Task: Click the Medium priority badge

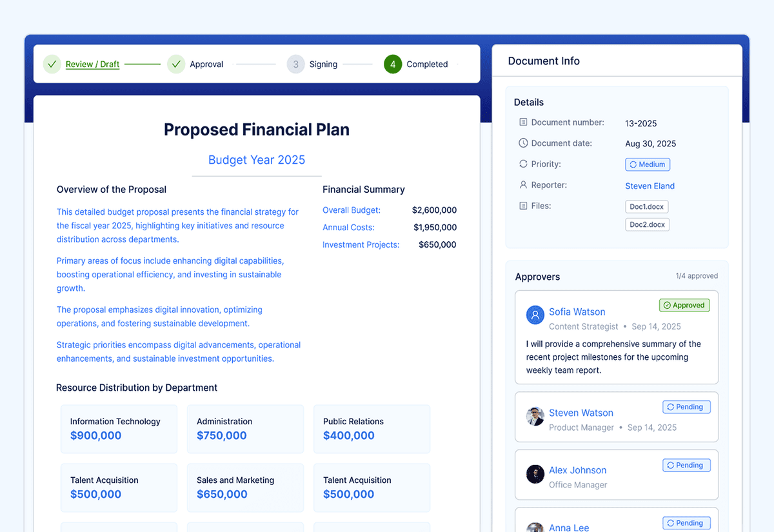Action: coord(648,164)
